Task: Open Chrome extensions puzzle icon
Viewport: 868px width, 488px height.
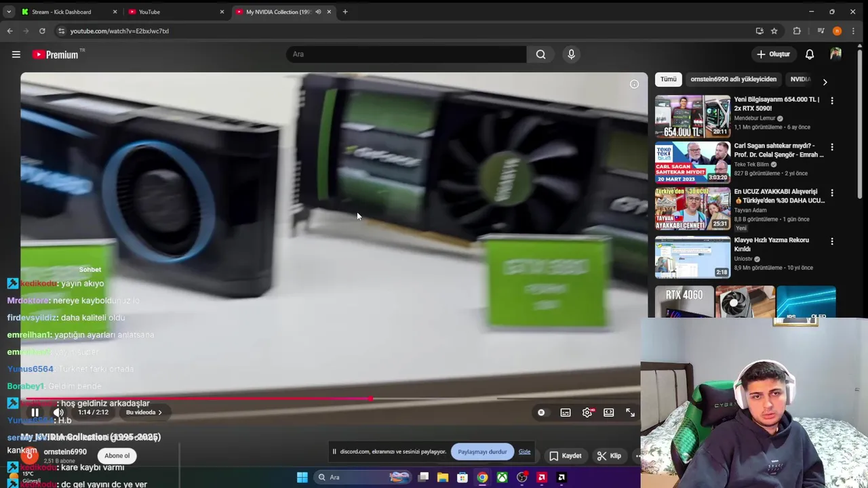Action: pos(797,30)
